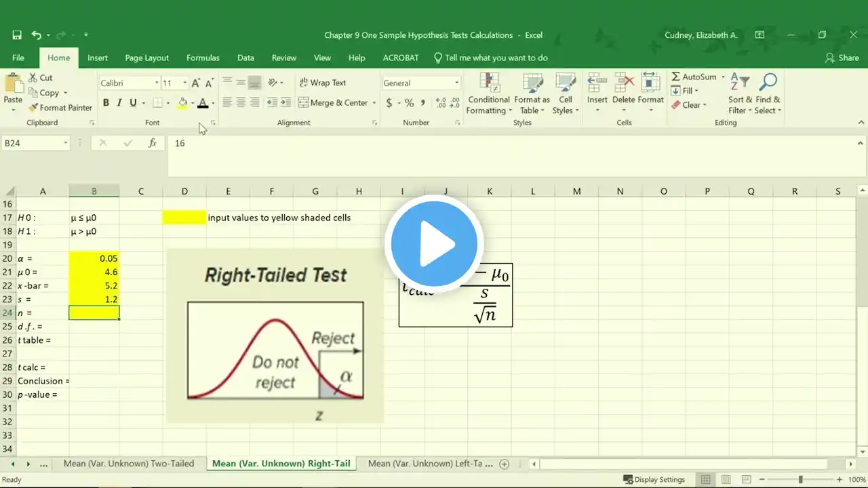
Task: Open the Data ribbon tab
Action: (x=245, y=58)
